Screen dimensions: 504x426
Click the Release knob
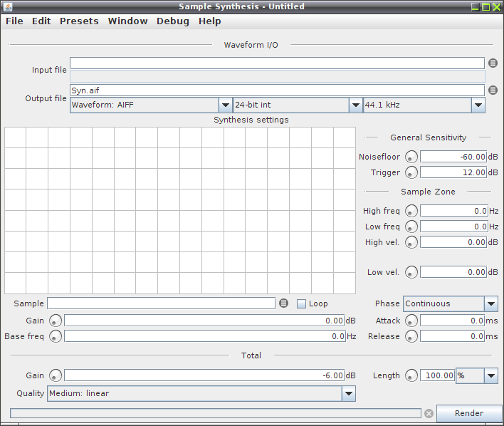coord(411,336)
